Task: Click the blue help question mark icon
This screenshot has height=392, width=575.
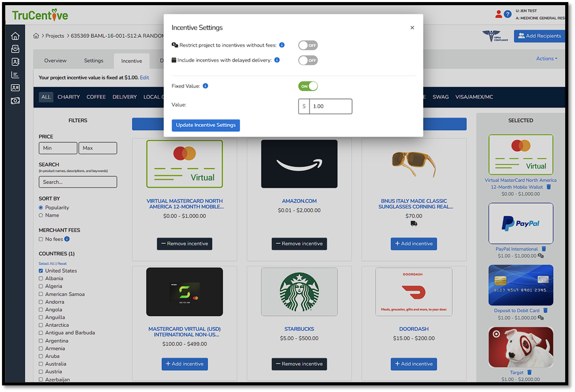Action: tap(508, 14)
